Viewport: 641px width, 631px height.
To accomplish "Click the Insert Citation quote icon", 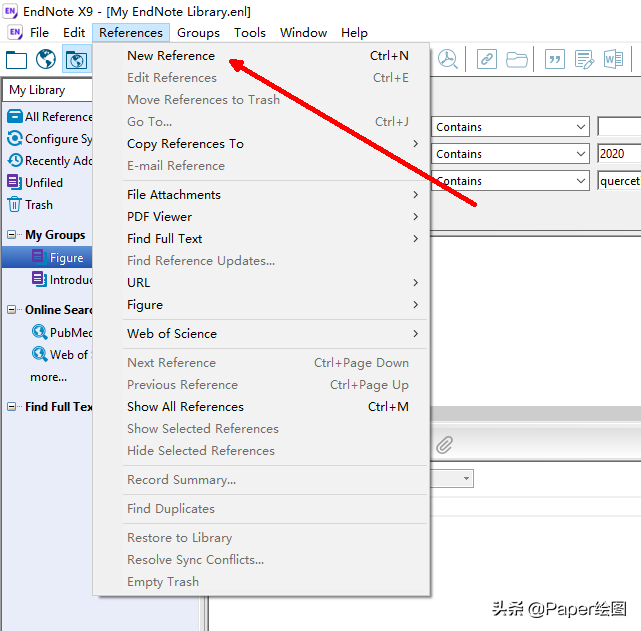I will click(555, 59).
